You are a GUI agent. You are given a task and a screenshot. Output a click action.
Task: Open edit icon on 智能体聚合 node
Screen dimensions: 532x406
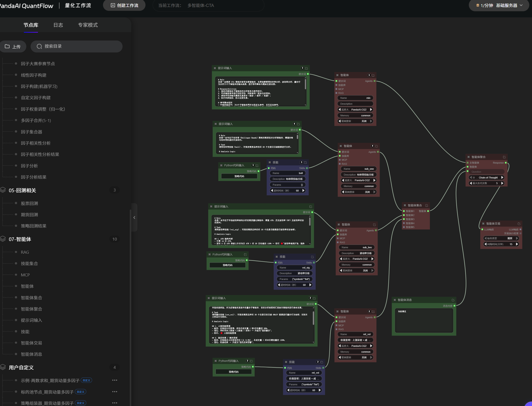[504, 157]
